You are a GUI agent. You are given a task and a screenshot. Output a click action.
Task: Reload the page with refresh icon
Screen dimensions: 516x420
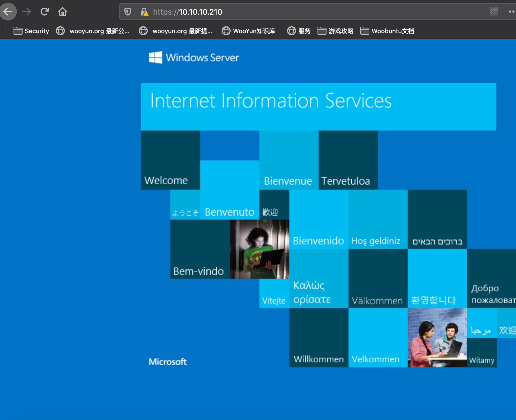pyautogui.click(x=45, y=12)
